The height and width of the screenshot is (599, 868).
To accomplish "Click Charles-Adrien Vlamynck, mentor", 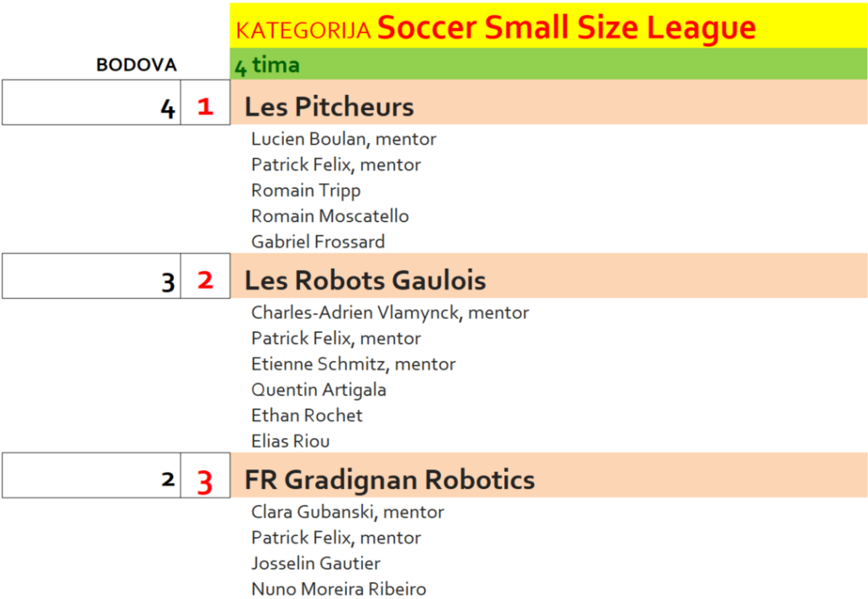I will click(x=390, y=313).
